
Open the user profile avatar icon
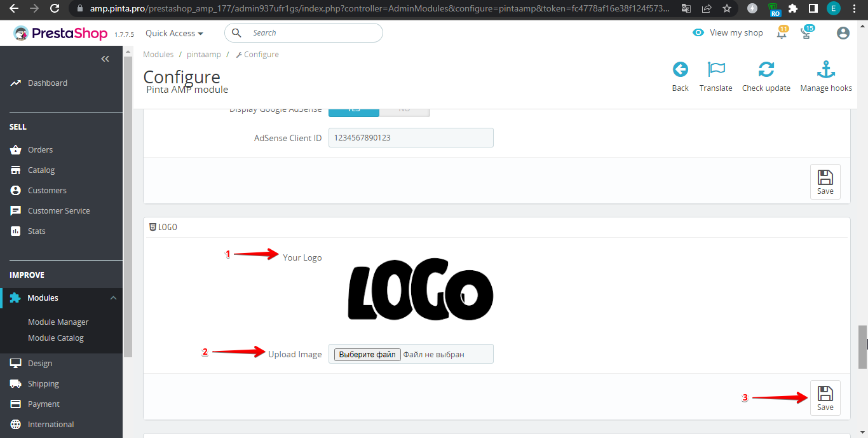[x=843, y=33]
